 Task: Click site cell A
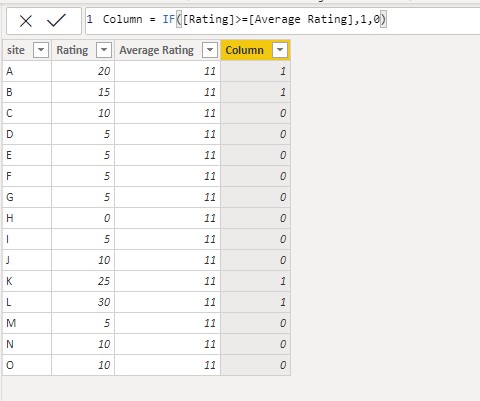click(x=27, y=71)
